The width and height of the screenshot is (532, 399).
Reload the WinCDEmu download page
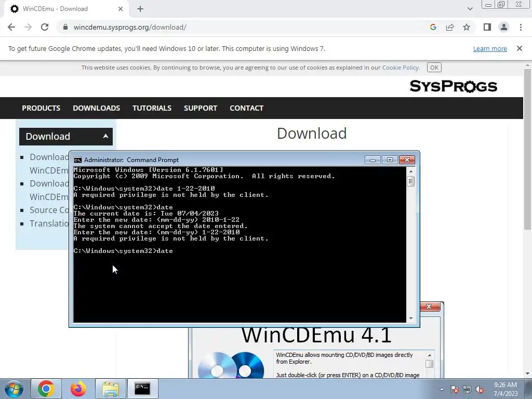point(45,27)
